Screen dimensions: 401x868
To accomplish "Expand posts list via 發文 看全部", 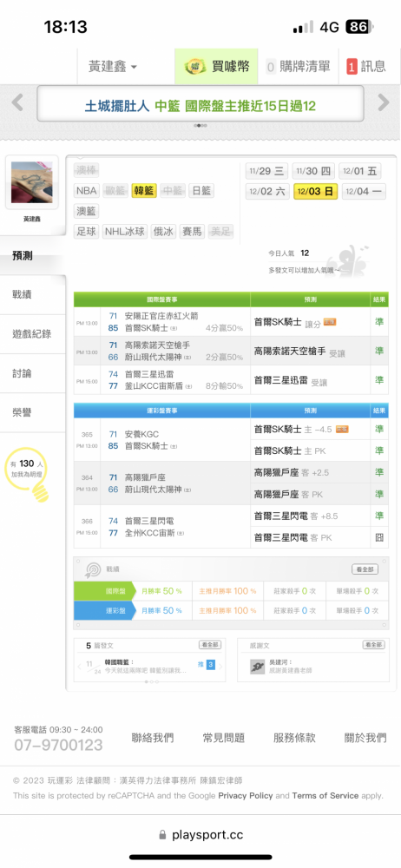I will pyautogui.click(x=210, y=645).
